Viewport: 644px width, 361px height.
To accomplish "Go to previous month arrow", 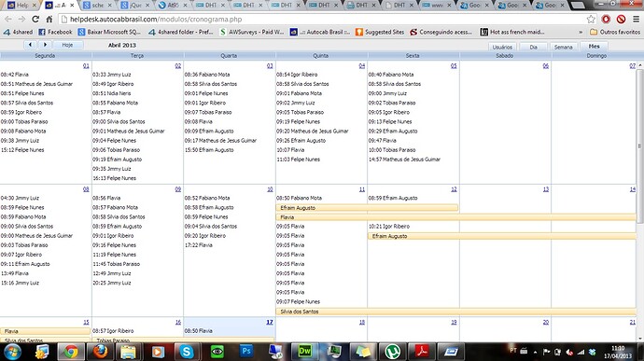I will (x=30, y=45).
